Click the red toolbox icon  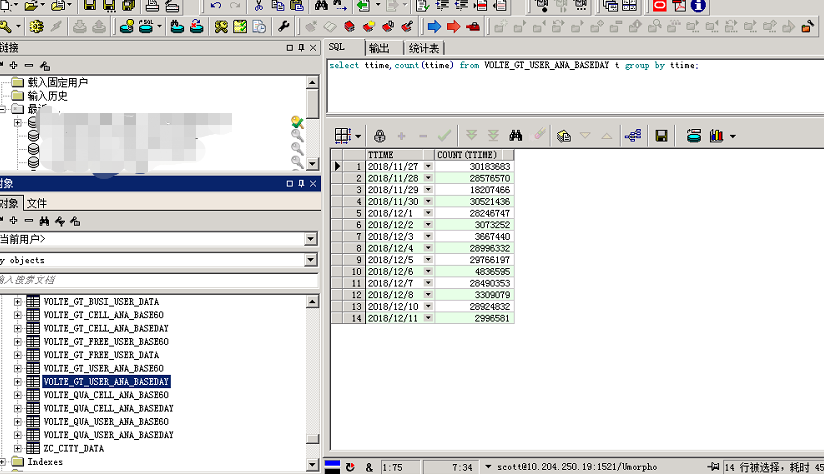click(x=473, y=26)
